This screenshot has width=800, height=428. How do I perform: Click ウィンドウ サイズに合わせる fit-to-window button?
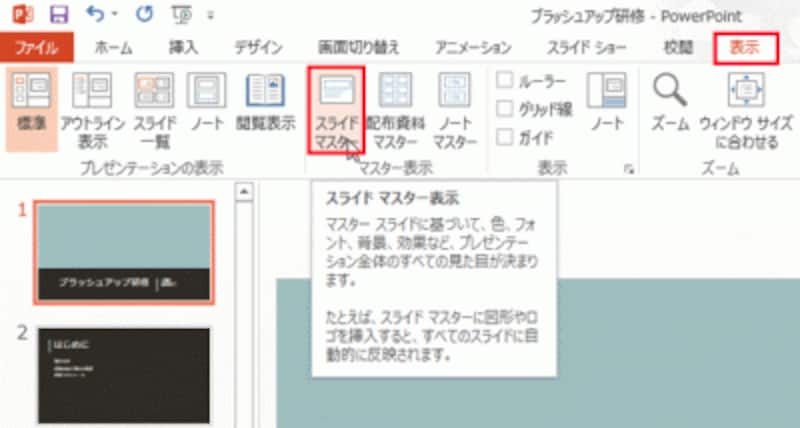coord(746,109)
